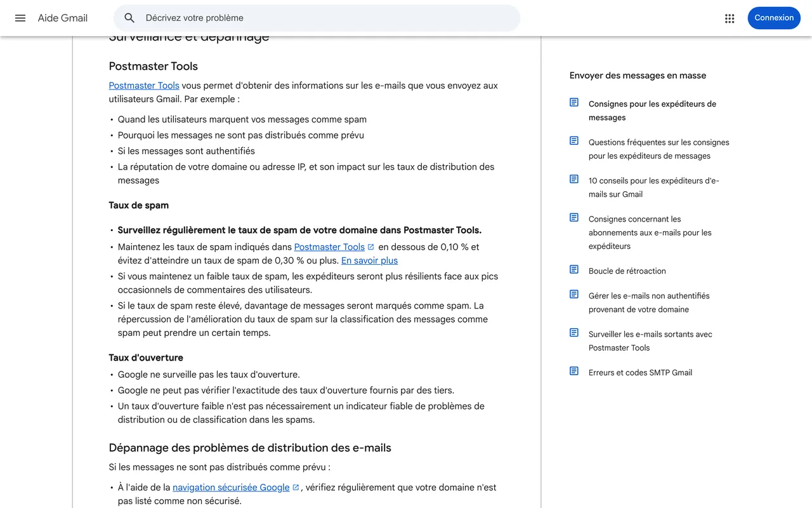Click article icon beside Consignes pour les expéditeurs
This screenshot has width=812, height=508.
pyautogui.click(x=574, y=103)
